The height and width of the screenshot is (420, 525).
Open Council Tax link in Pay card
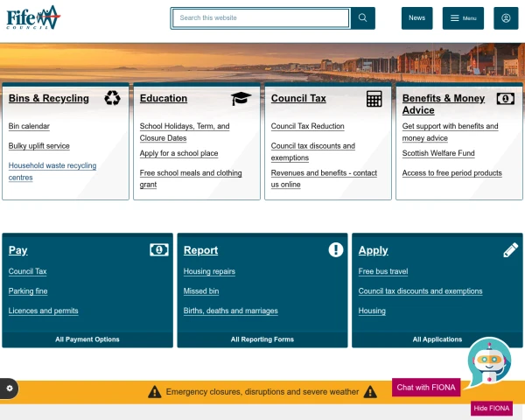coord(27,271)
